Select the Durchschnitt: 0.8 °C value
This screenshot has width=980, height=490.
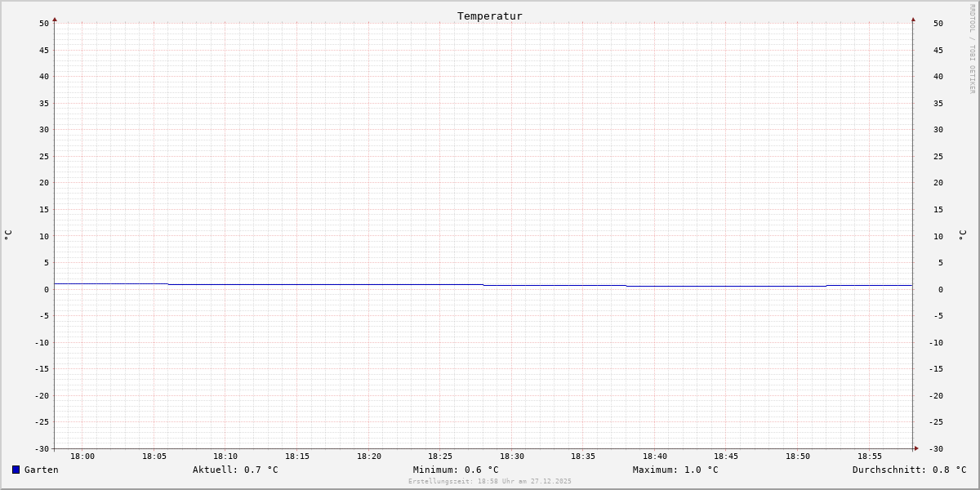(x=909, y=470)
